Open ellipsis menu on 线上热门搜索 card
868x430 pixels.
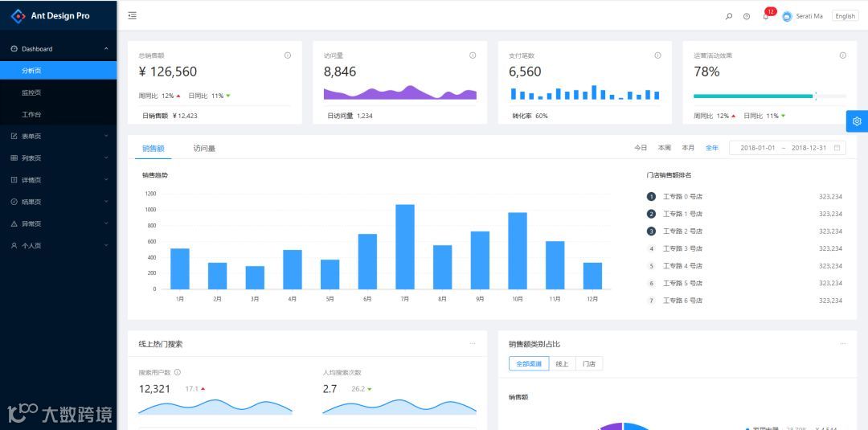pyautogui.click(x=473, y=344)
